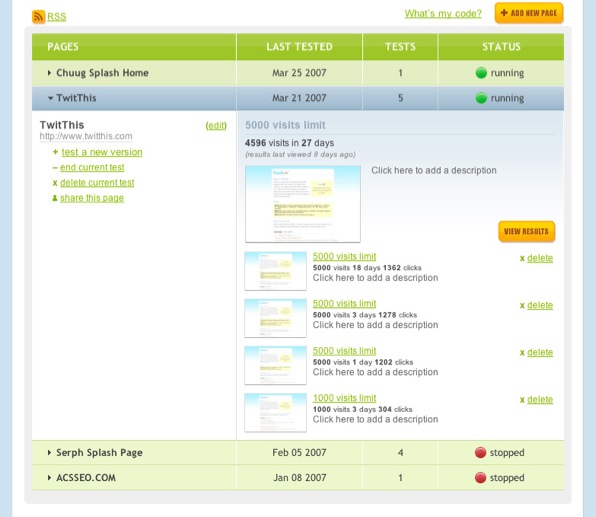596x517 pixels.
Task: Click the tests count 5 for TwitThis
Action: (400, 98)
